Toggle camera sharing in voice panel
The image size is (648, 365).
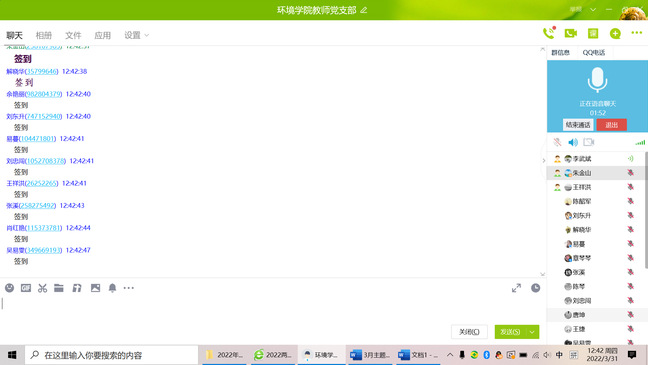(x=588, y=142)
